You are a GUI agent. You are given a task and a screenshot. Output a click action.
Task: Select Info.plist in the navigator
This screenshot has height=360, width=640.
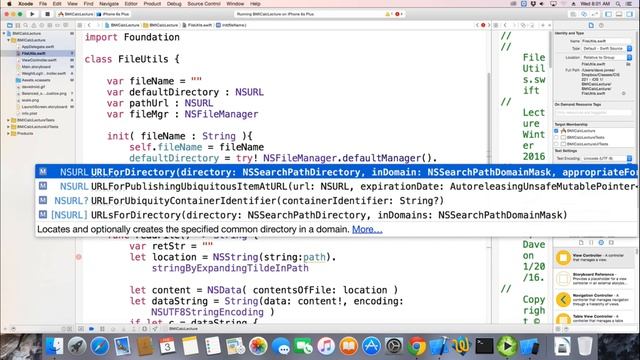pyautogui.click(x=29, y=113)
